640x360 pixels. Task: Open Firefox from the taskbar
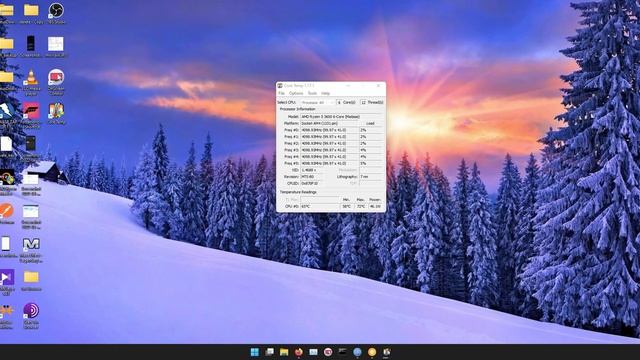click(299, 352)
